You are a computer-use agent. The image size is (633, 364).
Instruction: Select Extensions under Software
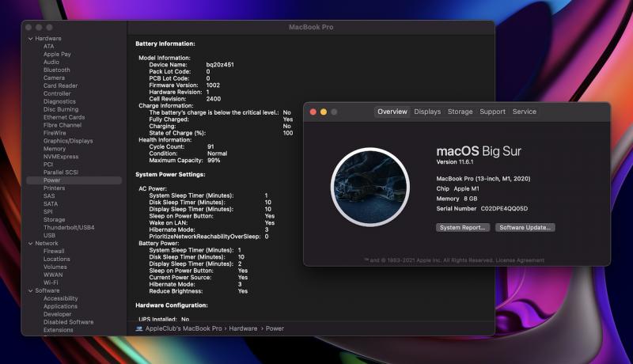pos(58,330)
